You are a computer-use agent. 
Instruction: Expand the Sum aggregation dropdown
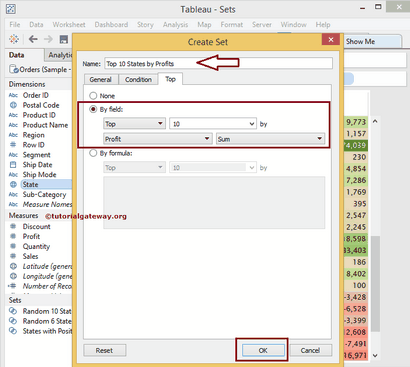tap(270, 139)
